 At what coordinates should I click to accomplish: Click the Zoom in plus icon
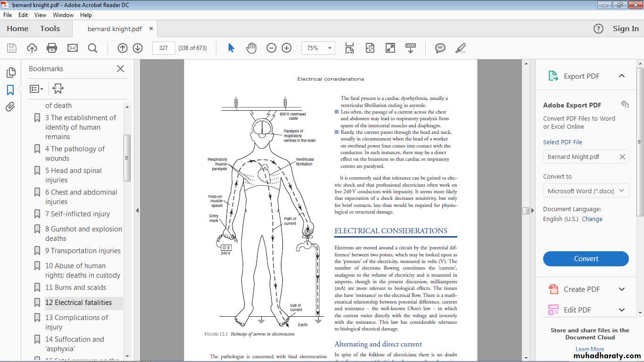(287, 48)
